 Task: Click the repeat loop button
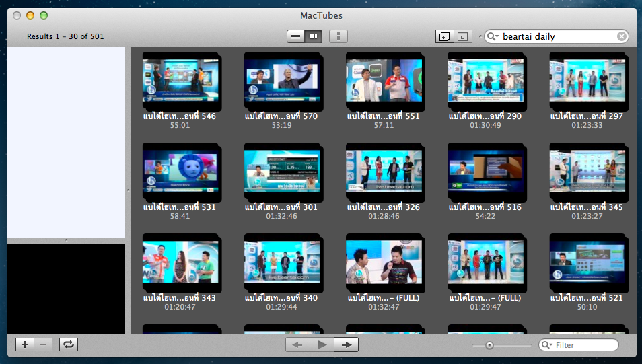click(x=69, y=344)
